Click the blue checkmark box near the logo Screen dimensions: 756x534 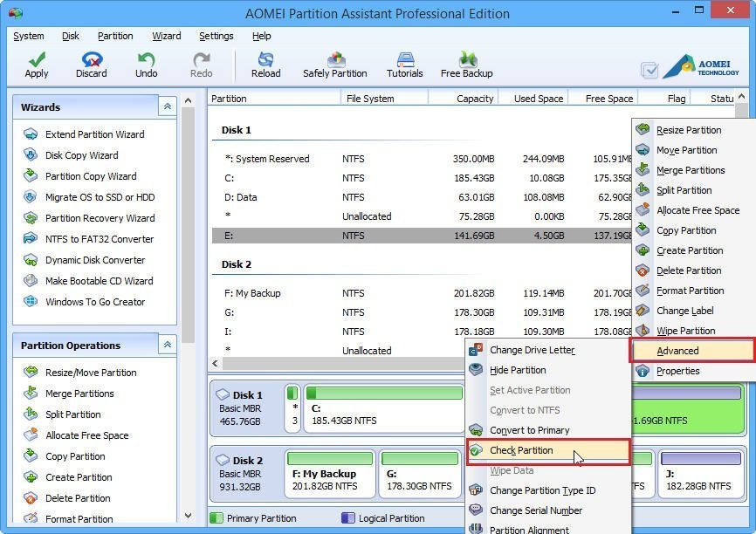pyautogui.click(x=649, y=69)
